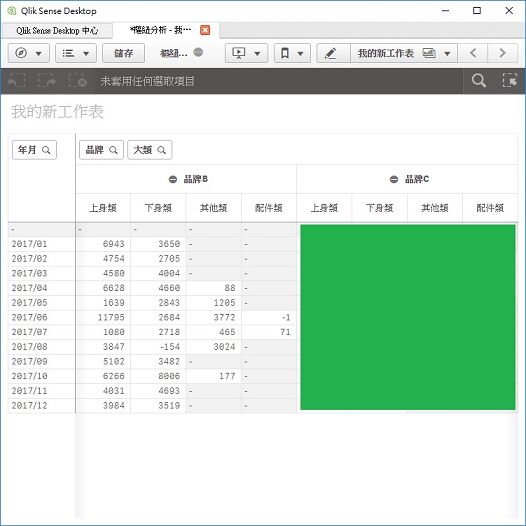The width and height of the screenshot is (526, 526).
Task: Switch to Qlik Sense Desktop 中心 tab
Action: [57, 31]
